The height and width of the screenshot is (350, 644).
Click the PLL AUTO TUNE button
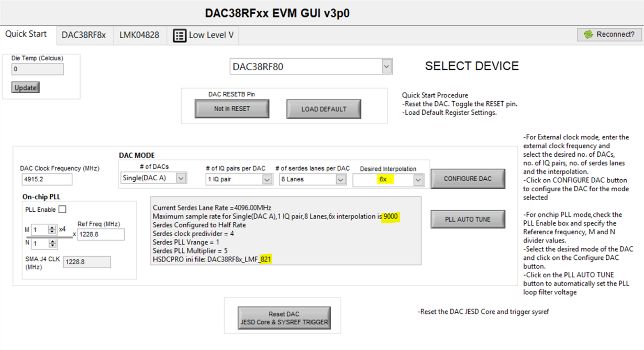pyautogui.click(x=468, y=220)
